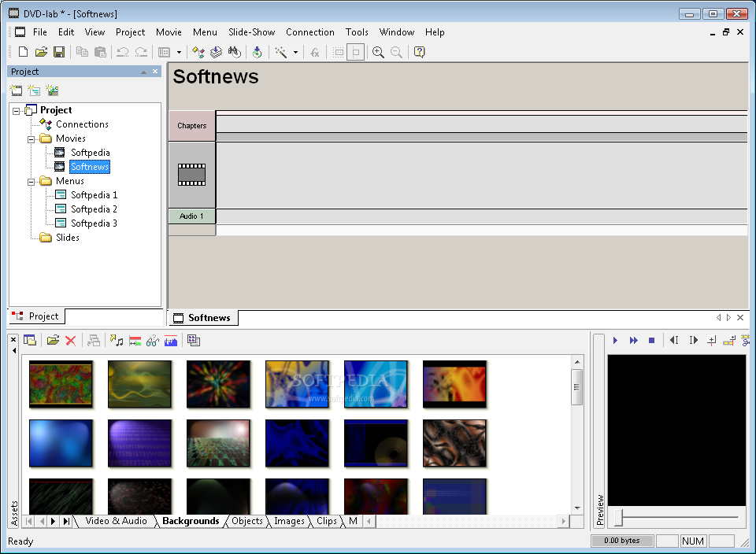The height and width of the screenshot is (554, 756).
Task: Open the Tools menu
Action: point(357,32)
